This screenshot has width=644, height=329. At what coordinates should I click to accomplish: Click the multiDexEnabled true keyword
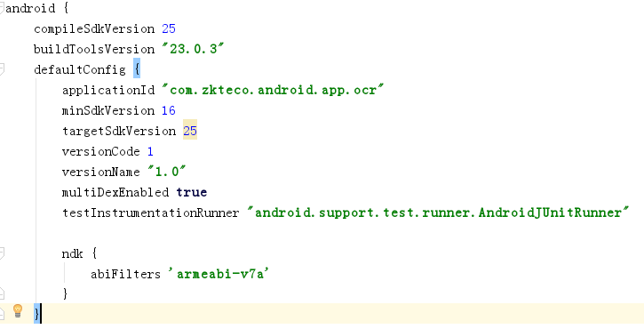[192, 192]
